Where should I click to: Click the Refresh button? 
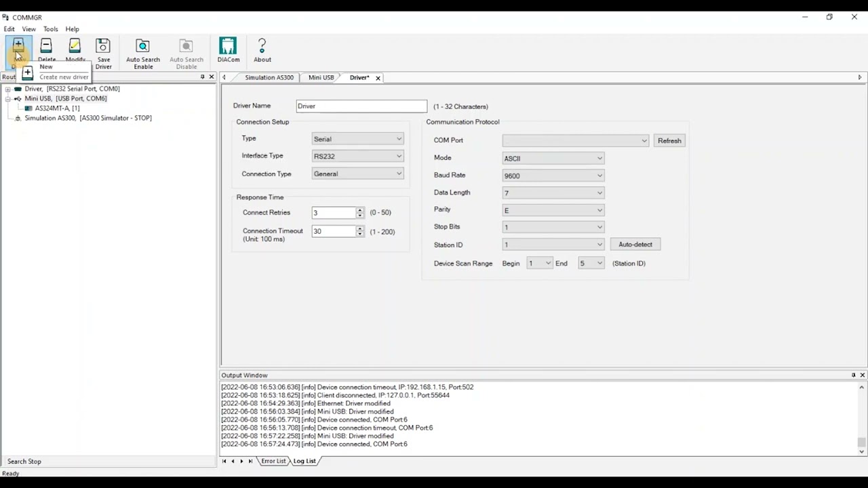tap(669, 140)
